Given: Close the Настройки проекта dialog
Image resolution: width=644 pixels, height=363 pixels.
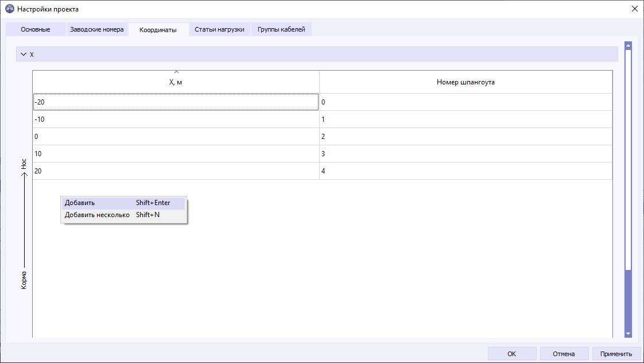Looking at the screenshot, I should point(635,9).
